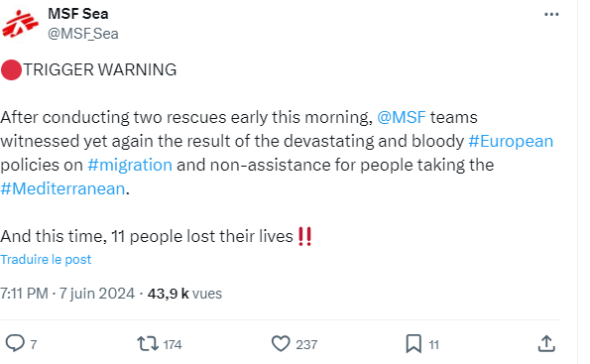Screen dimensions: 590x364
Task: Open the three-dot more options menu
Action: click(x=551, y=14)
